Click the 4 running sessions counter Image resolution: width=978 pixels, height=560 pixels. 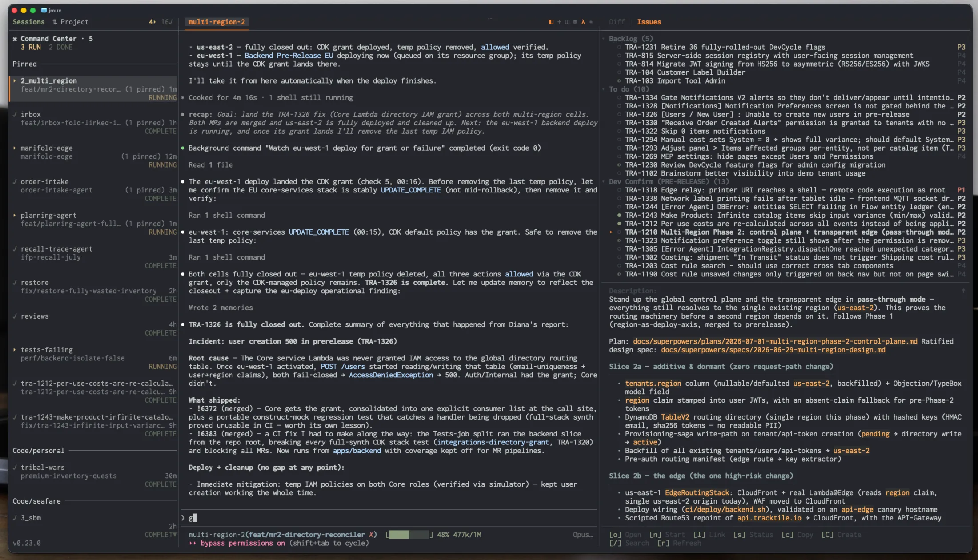click(152, 22)
